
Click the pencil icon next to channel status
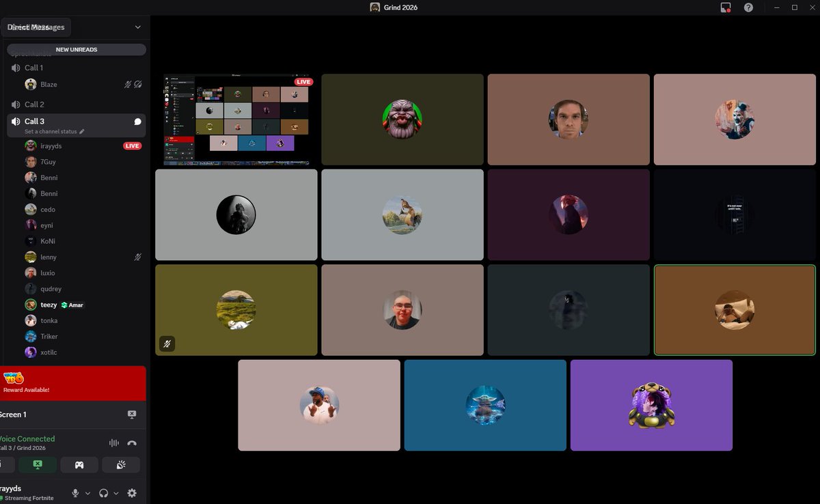[82, 131]
